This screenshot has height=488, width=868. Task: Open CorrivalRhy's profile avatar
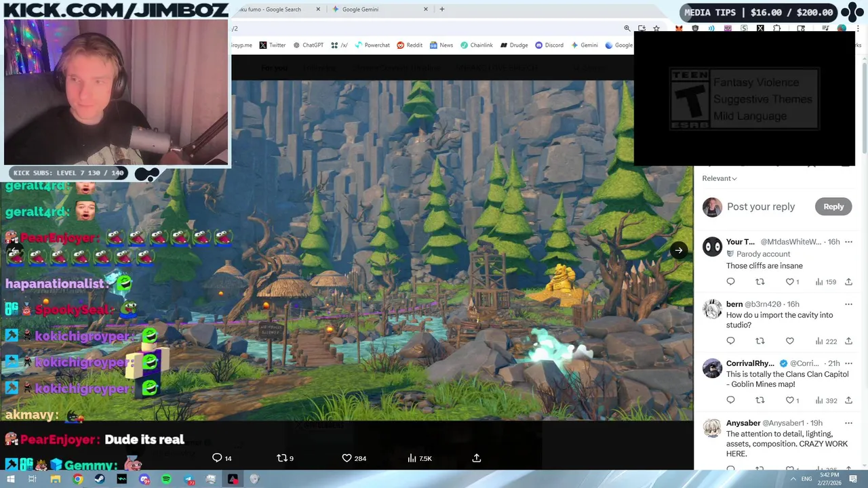coord(712,368)
